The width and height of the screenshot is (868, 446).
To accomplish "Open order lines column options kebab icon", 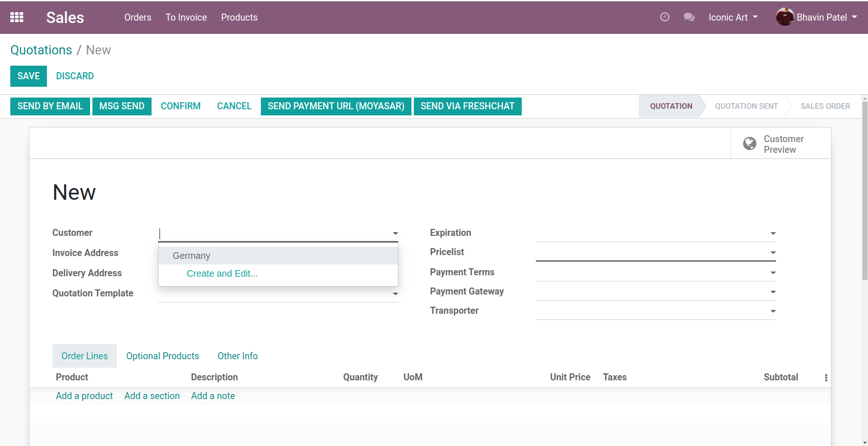I will pos(826,378).
